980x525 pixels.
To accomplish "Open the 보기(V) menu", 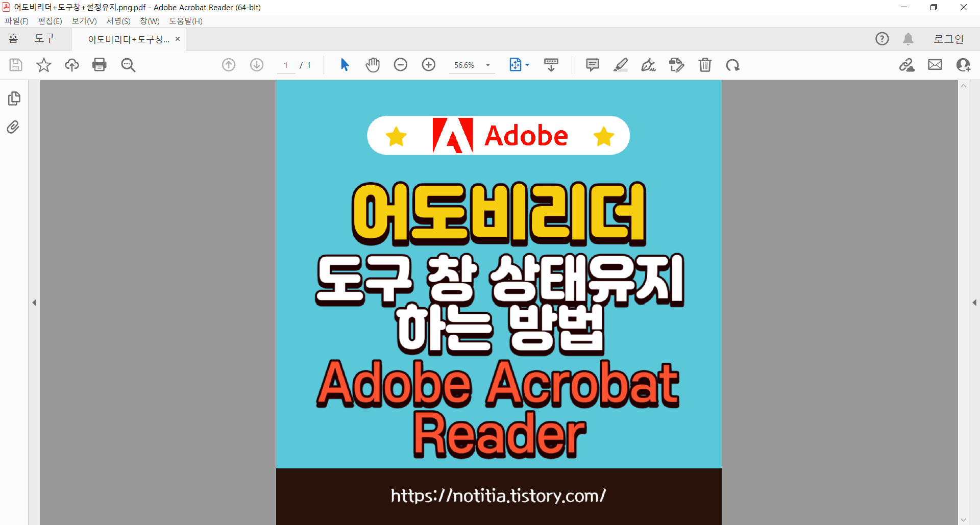I will pyautogui.click(x=84, y=21).
